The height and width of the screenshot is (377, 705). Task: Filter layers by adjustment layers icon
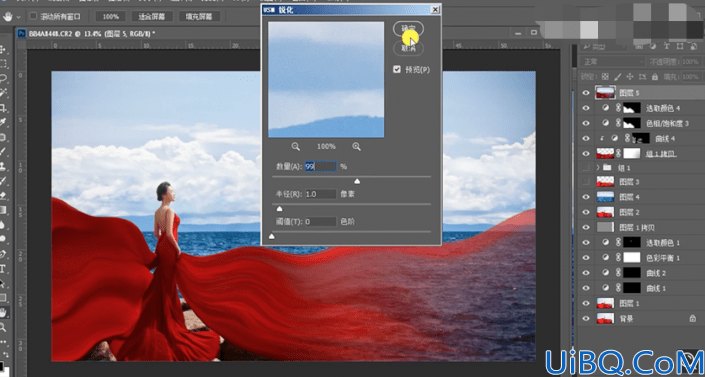point(652,47)
